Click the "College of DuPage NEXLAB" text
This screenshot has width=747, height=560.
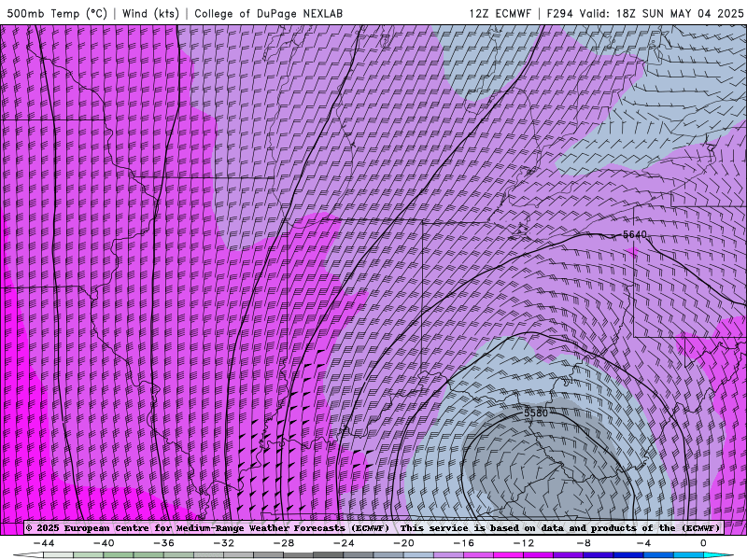pyautogui.click(x=268, y=13)
